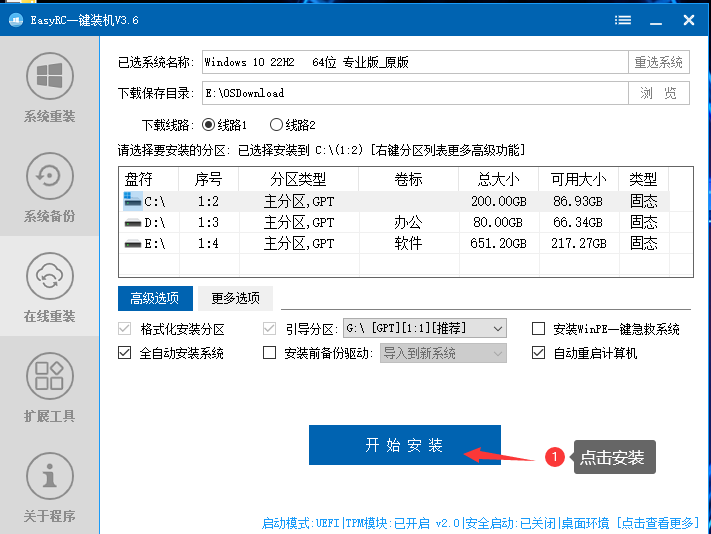Image resolution: width=711 pixels, height=534 pixels.
Task: Click the 下载保存目录 path field
Action: [415, 93]
